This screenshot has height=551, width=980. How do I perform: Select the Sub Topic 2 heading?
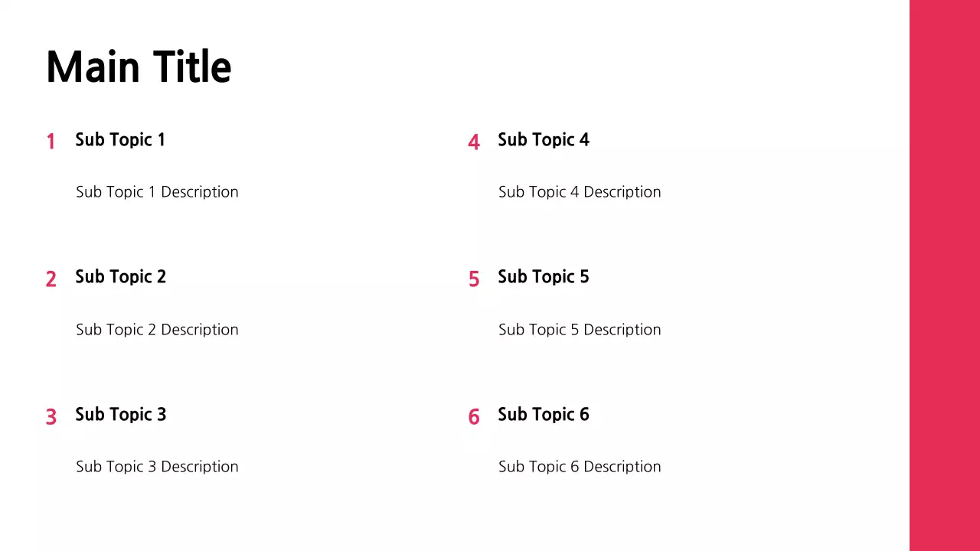(121, 276)
